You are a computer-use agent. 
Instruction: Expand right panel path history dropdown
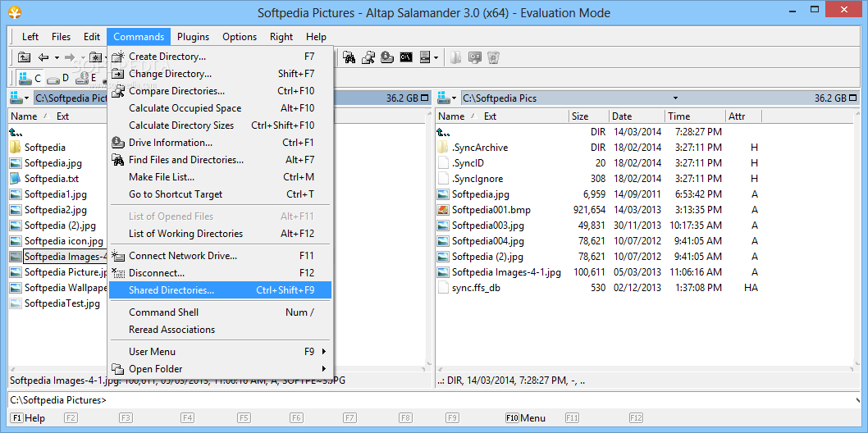click(675, 98)
